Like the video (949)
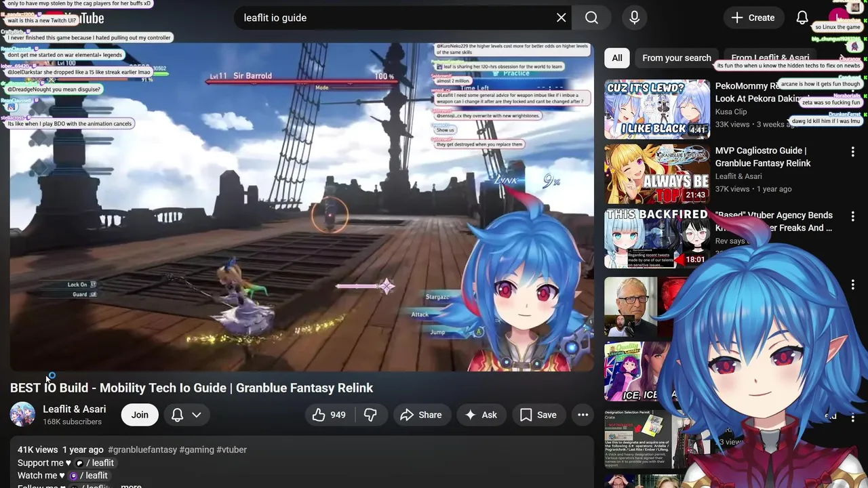The image size is (868, 488). click(x=330, y=415)
